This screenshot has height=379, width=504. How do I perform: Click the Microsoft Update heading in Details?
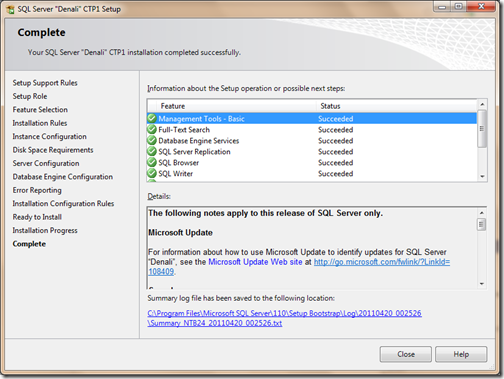[x=180, y=232]
